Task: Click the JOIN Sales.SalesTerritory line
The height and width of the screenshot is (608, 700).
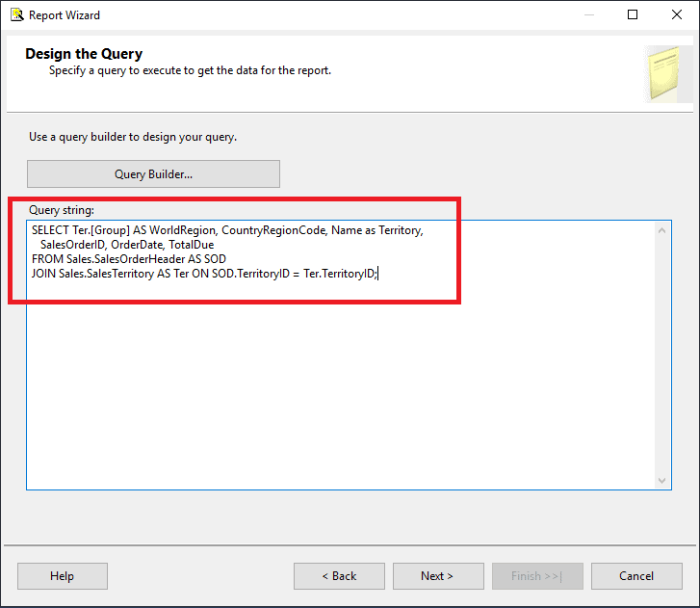Action: point(204,274)
